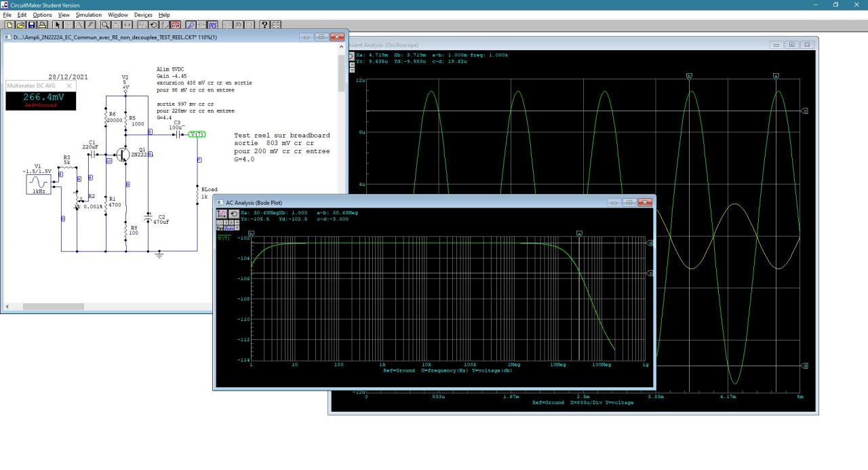868x470 pixels.
Task: Click the reset icon in Bode Plot window
Action: pyautogui.click(x=233, y=214)
